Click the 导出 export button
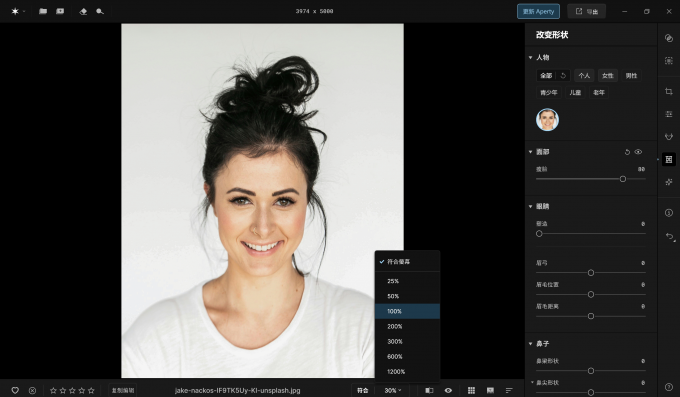Image resolution: width=680 pixels, height=397 pixels. coord(586,11)
